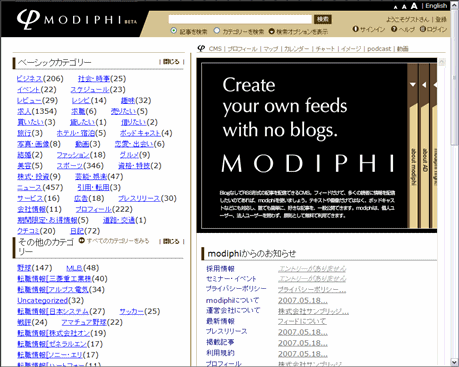Click the サインイン sign-in link
The image size is (459, 367).
[372, 29]
